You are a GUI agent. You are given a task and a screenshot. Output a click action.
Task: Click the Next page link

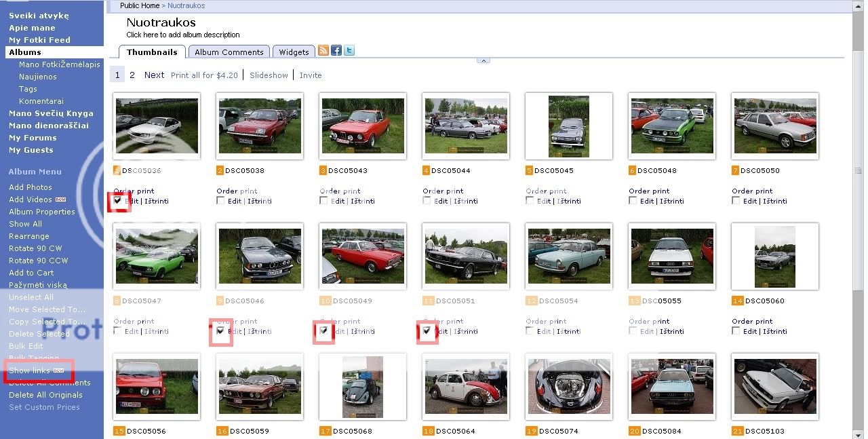pyautogui.click(x=154, y=75)
